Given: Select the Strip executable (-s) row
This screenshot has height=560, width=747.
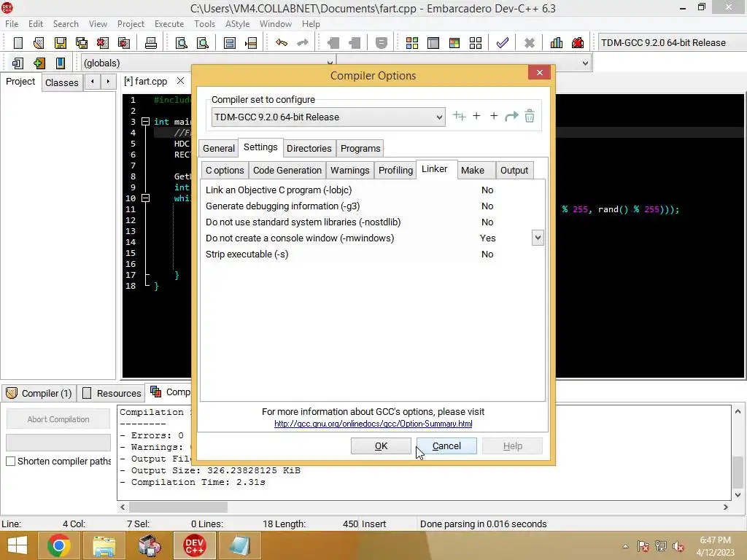Looking at the screenshot, I should 373,254.
